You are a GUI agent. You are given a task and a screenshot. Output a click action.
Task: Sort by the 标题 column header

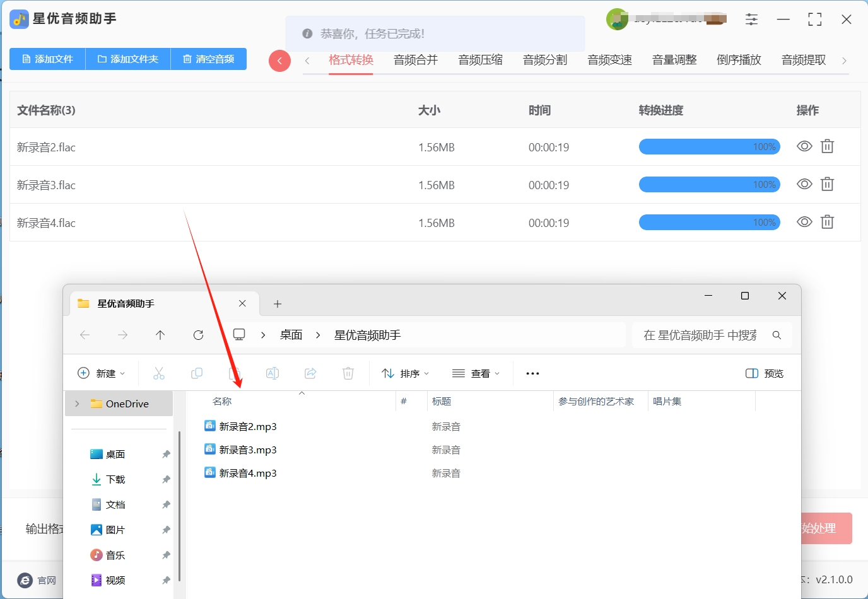[x=442, y=401]
